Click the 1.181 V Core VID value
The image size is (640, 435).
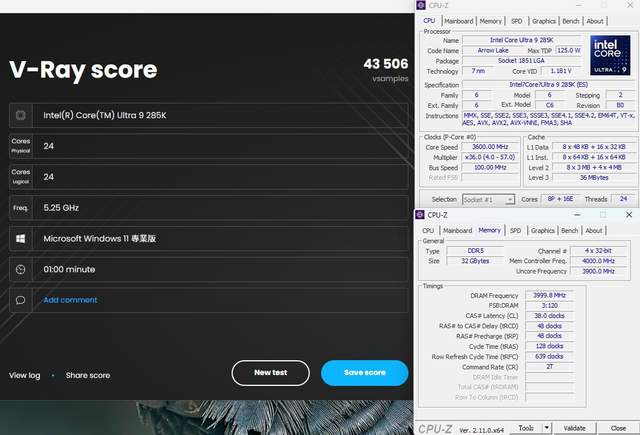560,71
